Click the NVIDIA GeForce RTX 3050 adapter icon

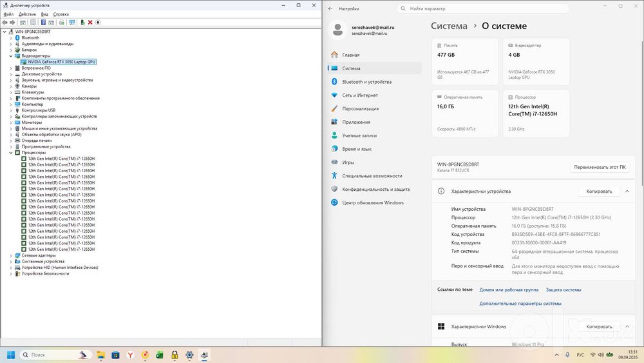coord(24,62)
